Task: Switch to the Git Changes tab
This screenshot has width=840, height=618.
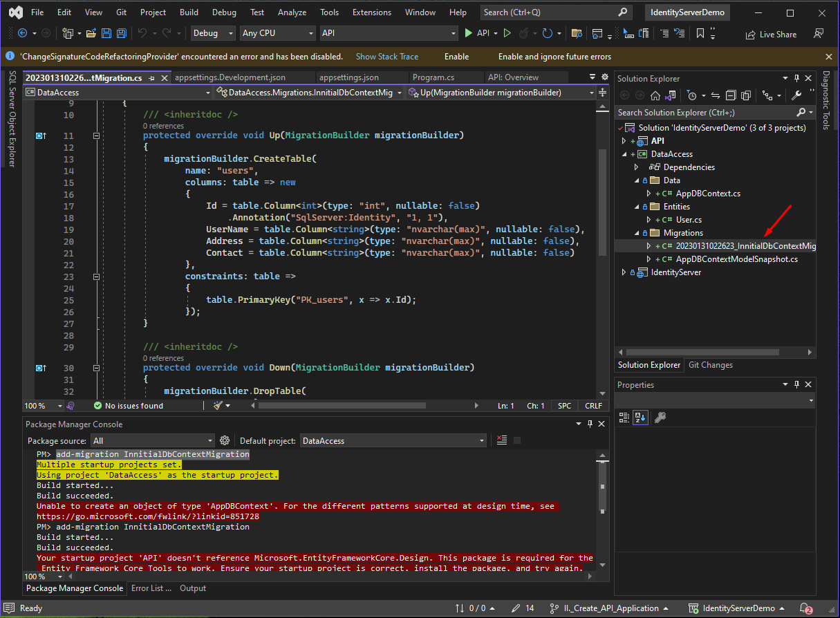Action: 711,365
